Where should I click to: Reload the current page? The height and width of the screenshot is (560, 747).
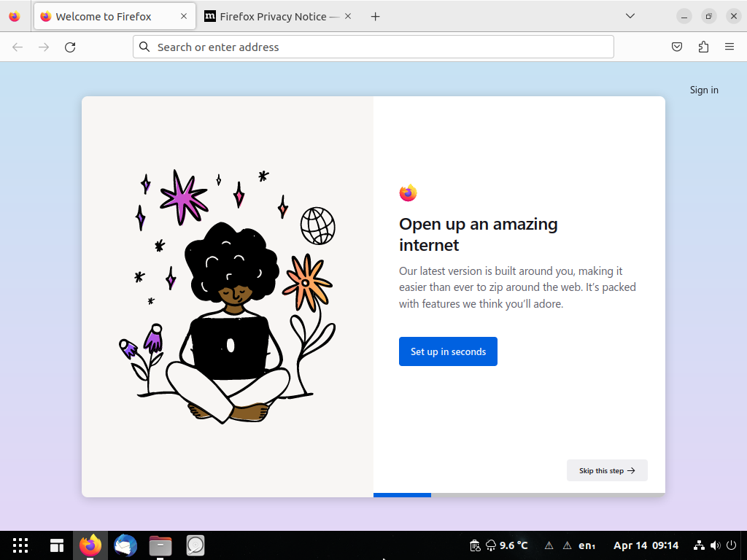(x=70, y=47)
